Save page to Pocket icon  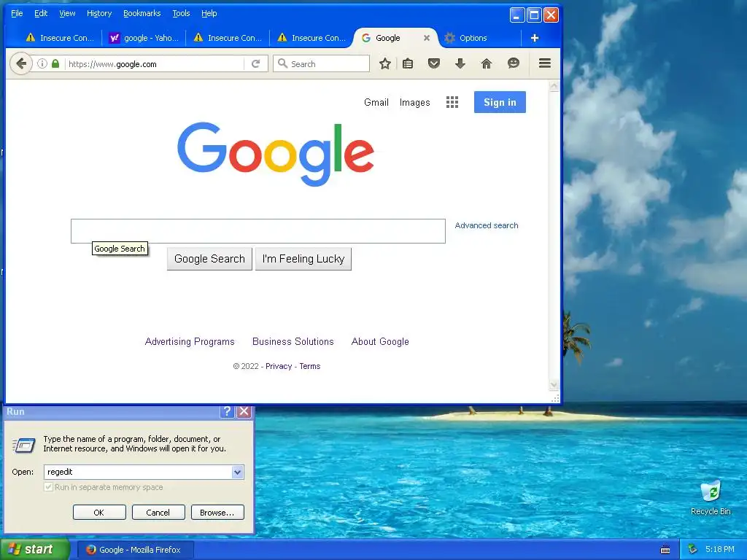[433, 63]
